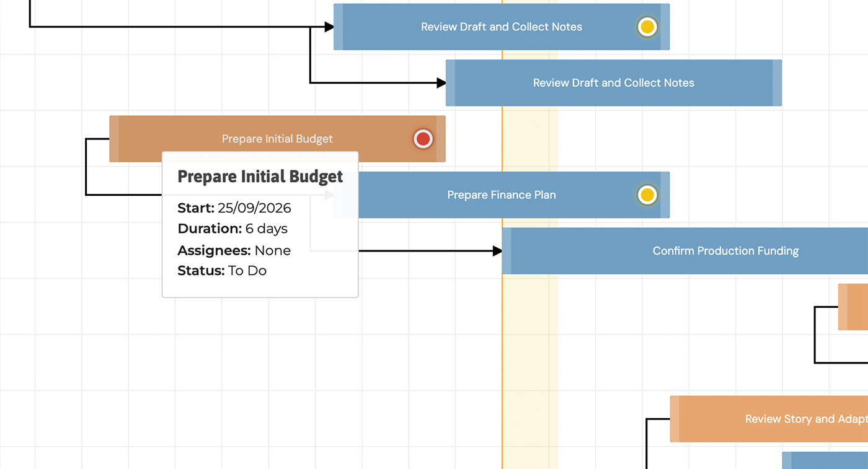Viewport: 868px width, 469px height.
Task: Click yellow status dot on Prepare Finance Plan
Action: pos(647,195)
